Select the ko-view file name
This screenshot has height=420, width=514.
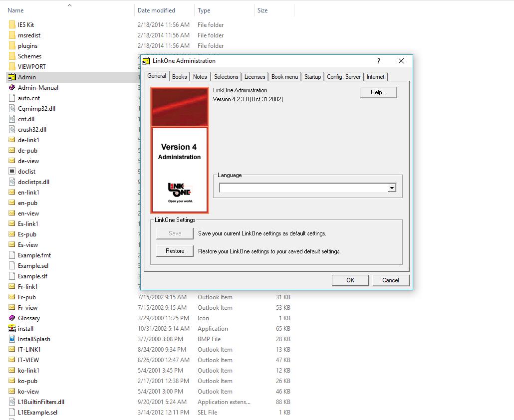(28, 392)
